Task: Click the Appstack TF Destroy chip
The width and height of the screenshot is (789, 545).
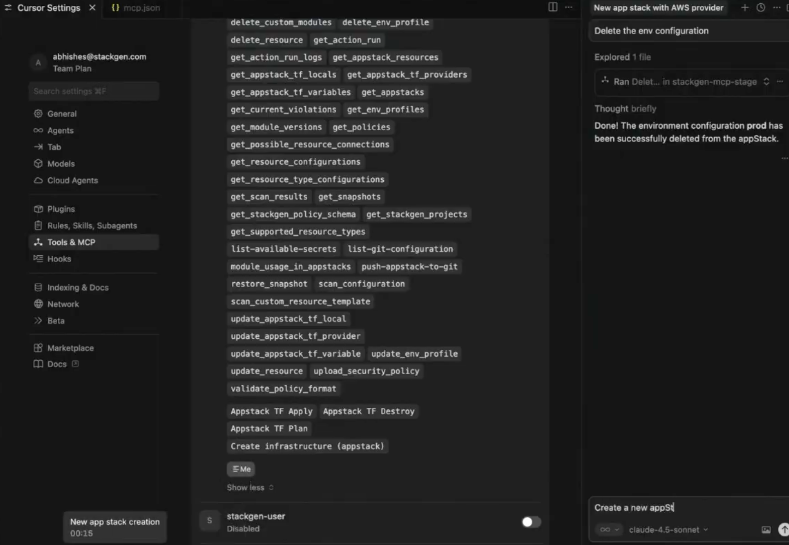Action: click(x=369, y=411)
